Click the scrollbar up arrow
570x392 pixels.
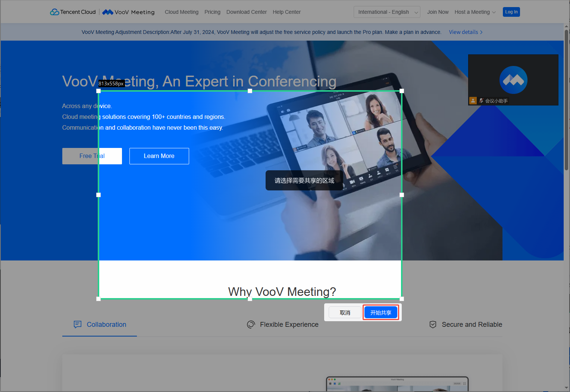(567, 26)
